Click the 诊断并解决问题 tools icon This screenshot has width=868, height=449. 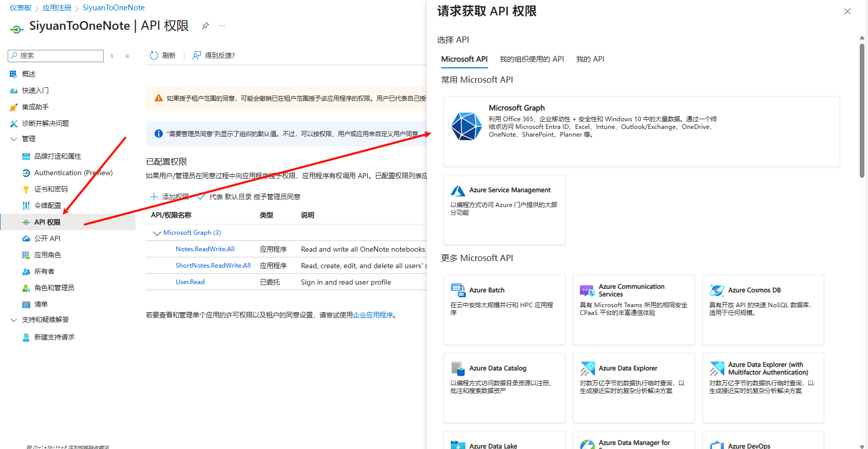point(13,123)
